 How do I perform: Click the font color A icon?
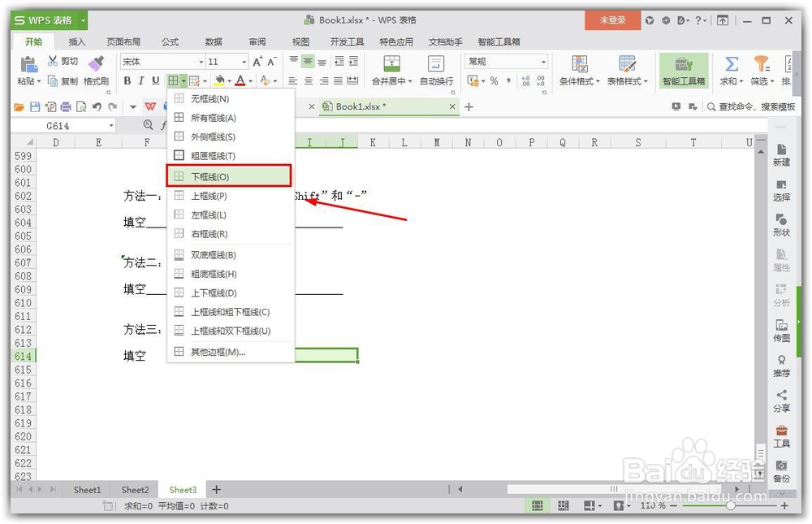pyautogui.click(x=240, y=80)
